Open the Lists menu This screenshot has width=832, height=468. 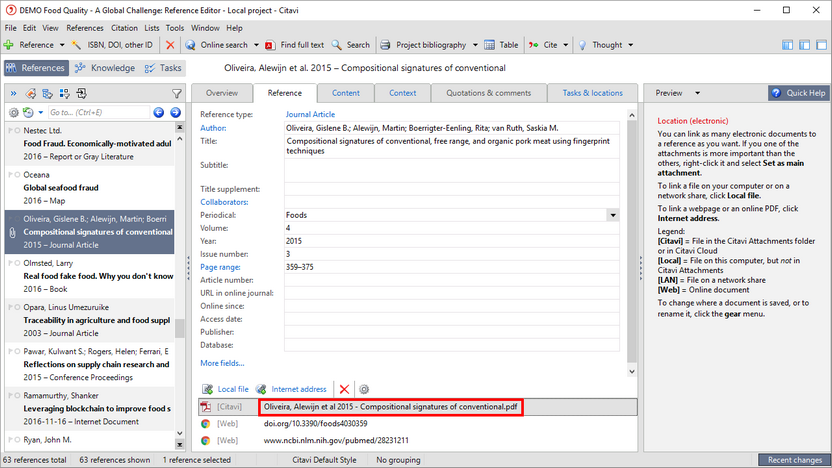(x=152, y=28)
